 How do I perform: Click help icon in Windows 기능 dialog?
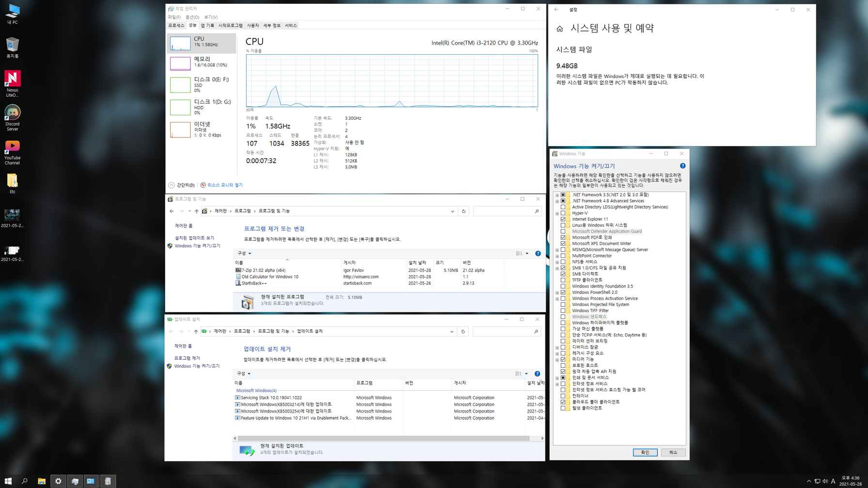click(682, 166)
